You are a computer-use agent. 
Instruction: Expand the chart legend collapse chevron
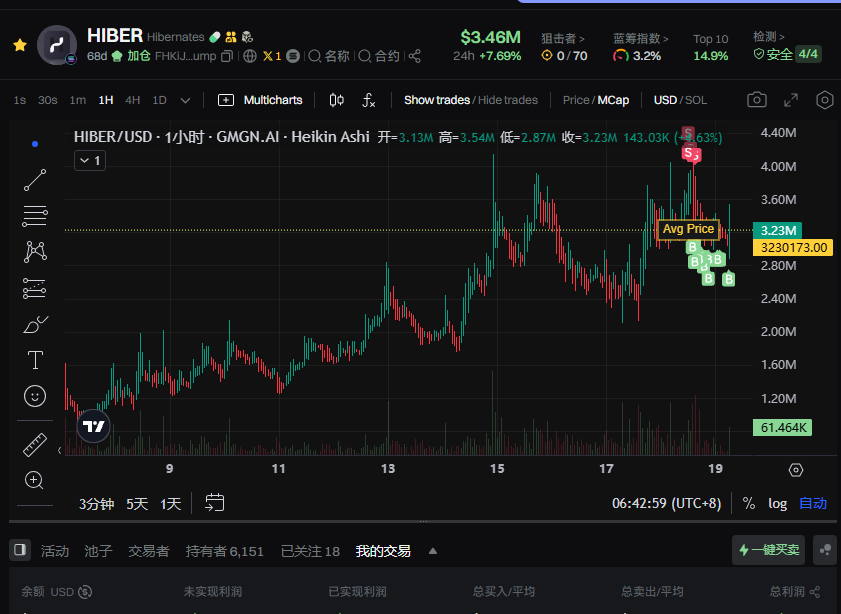pos(90,160)
